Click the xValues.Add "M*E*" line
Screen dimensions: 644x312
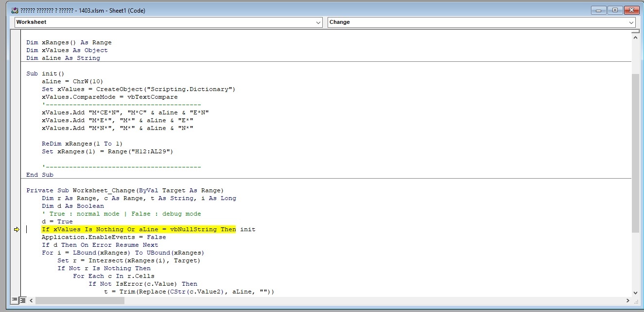[x=118, y=120]
